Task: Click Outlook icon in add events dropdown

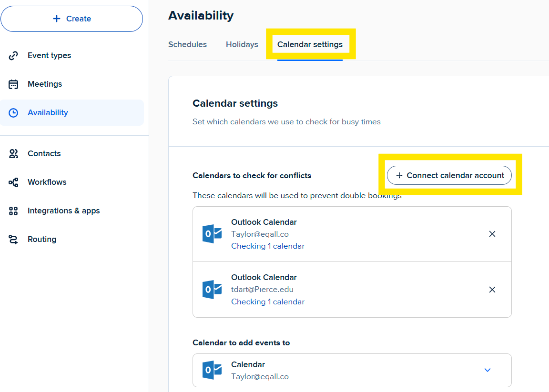Action: pos(212,370)
